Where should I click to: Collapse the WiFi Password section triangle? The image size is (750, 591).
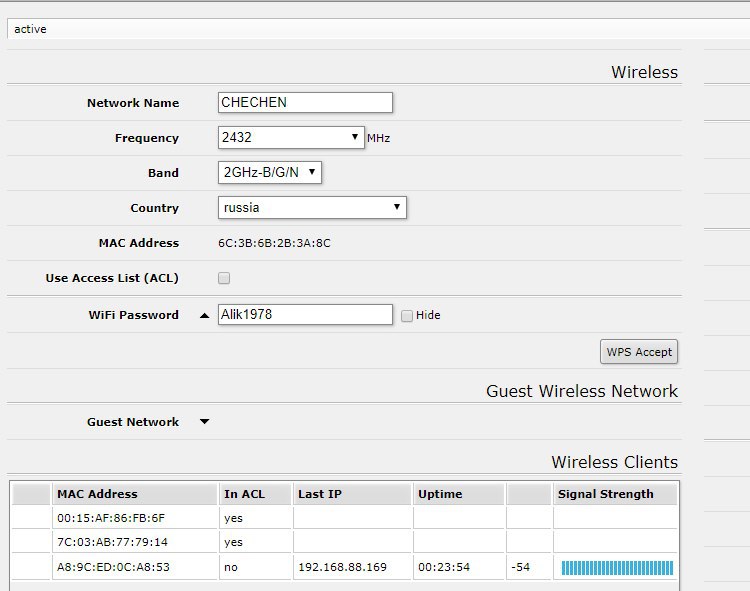pyautogui.click(x=204, y=316)
